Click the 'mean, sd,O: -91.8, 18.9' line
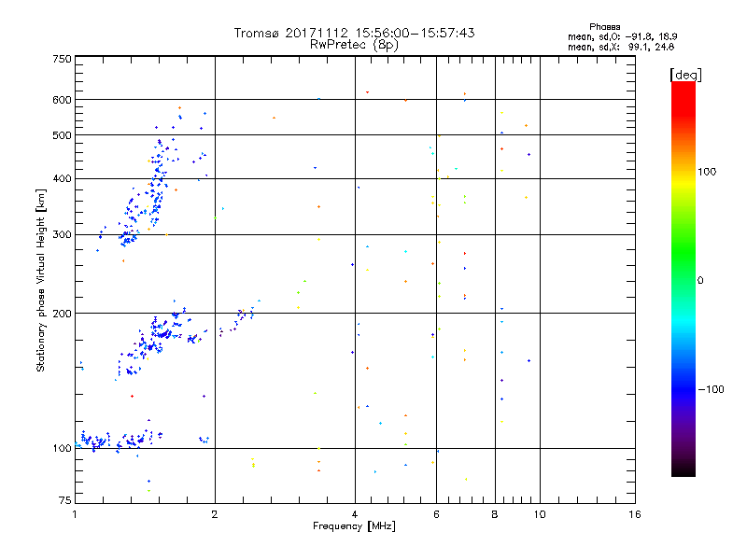The height and width of the screenshot is (560, 747). tap(622, 36)
